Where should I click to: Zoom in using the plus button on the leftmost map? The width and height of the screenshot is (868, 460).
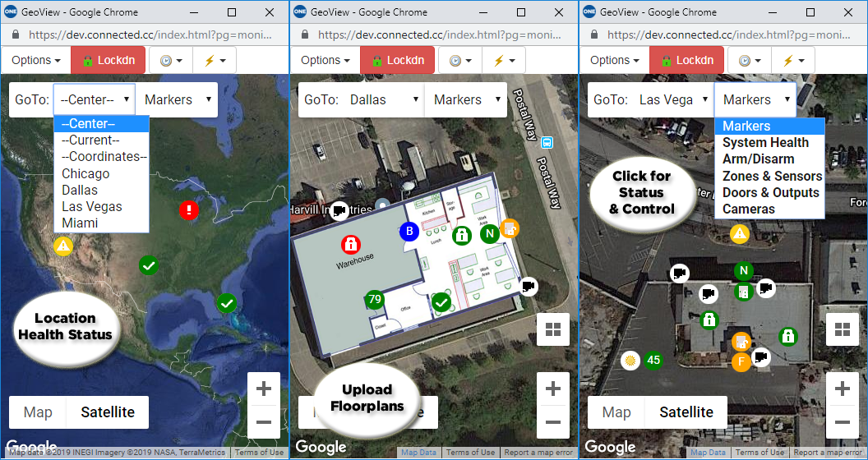(x=264, y=389)
